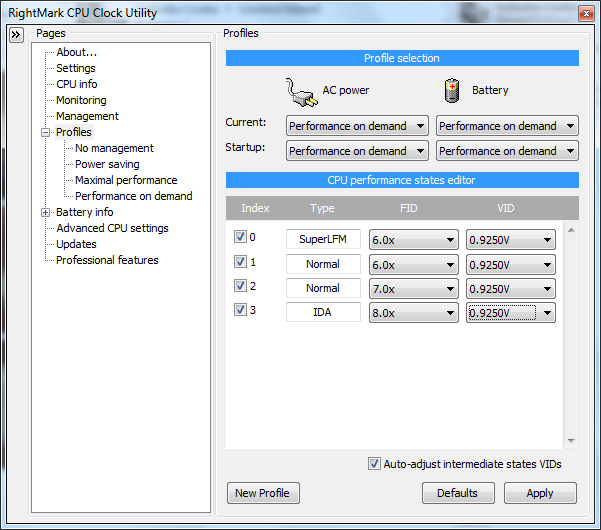Click the SuperLFM type field
This screenshot has width=601, height=530.
click(x=323, y=239)
